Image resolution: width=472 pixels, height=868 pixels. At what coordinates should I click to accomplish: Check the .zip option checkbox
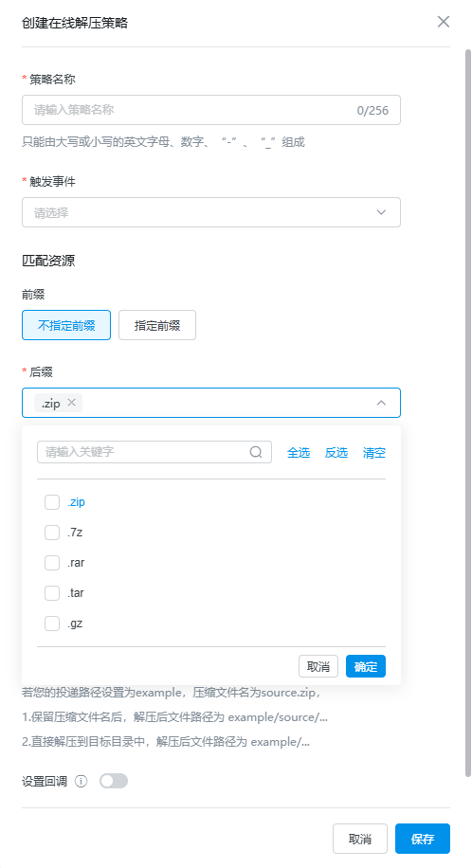click(52, 502)
